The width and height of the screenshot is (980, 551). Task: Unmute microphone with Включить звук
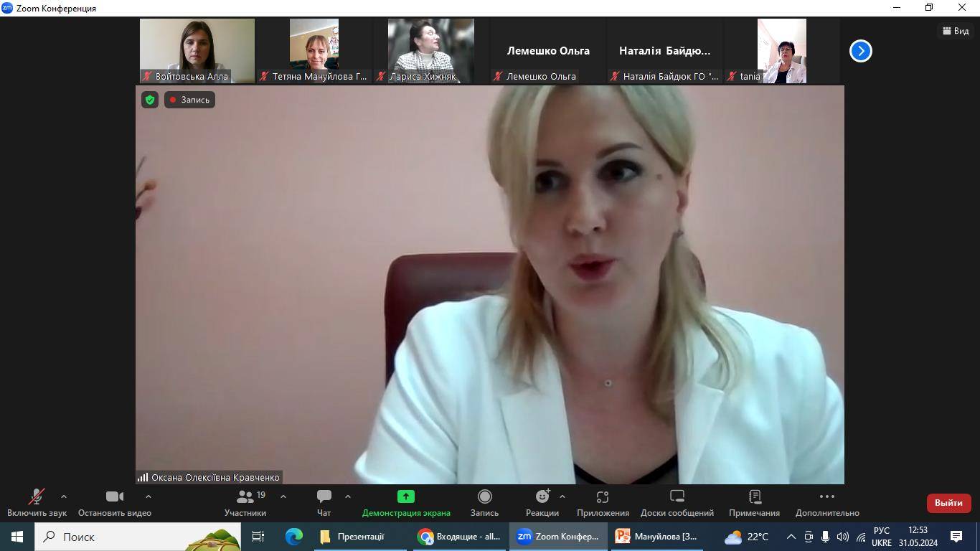pyautogui.click(x=37, y=503)
